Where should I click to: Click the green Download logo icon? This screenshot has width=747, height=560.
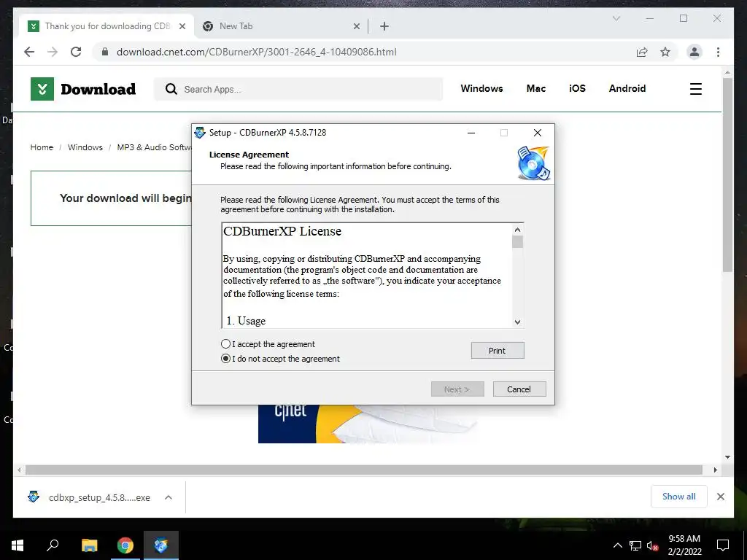(x=42, y=89)
